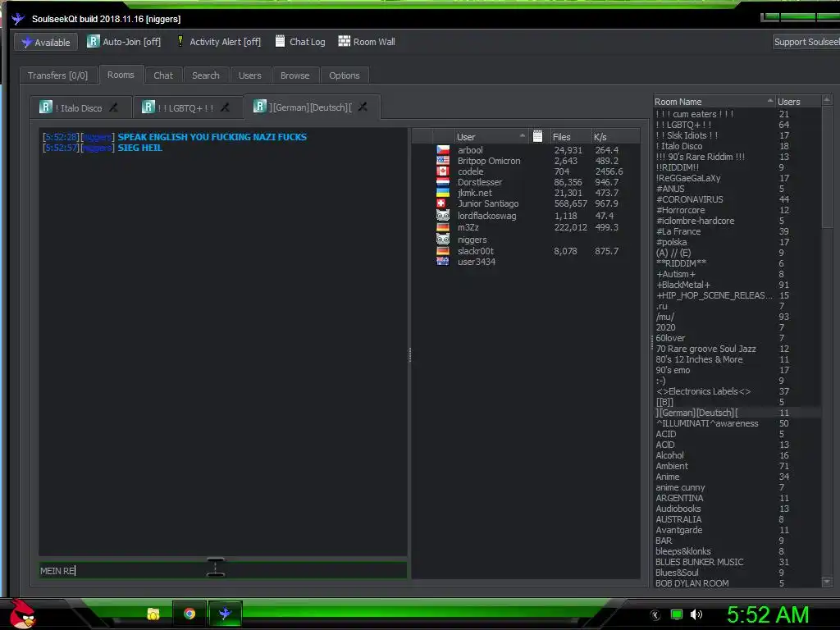Open the Options tab
Viewport: 840px width, 630px height.
pos(345,75)
